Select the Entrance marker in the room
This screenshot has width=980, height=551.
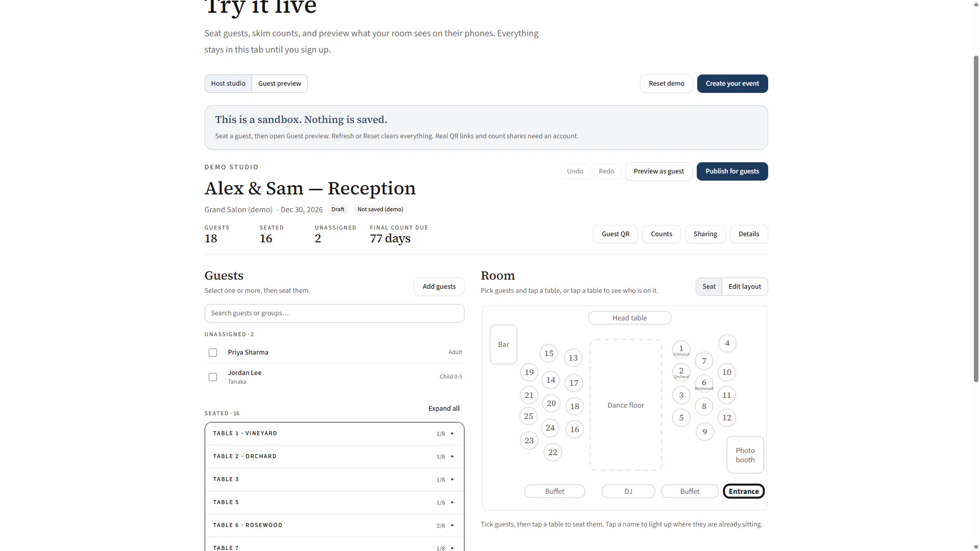tap(744, 491)
